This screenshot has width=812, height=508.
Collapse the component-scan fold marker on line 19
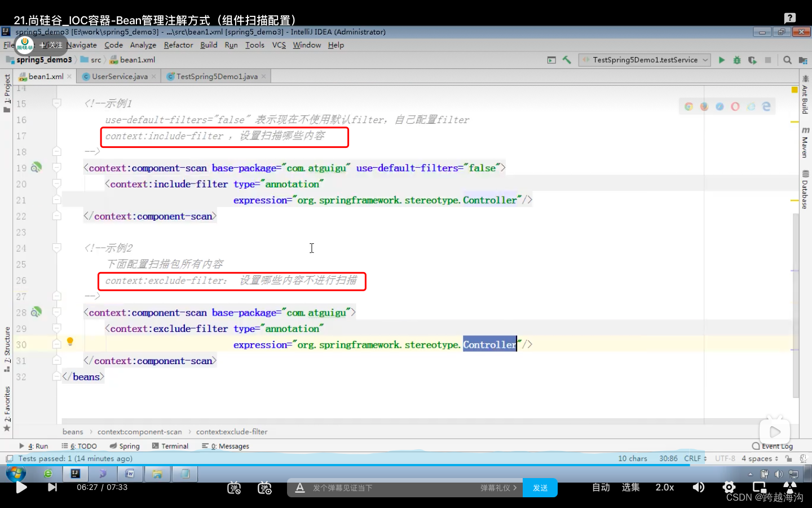coord(56,168)
